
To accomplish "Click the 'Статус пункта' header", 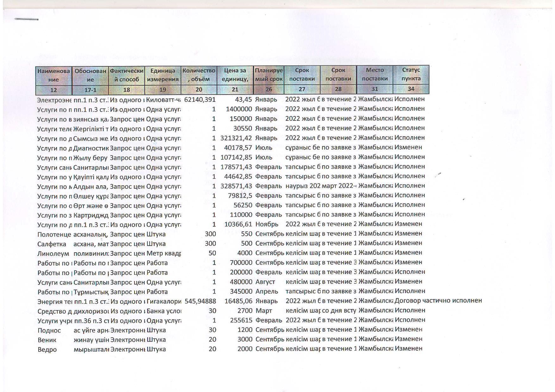I will 411,74.
